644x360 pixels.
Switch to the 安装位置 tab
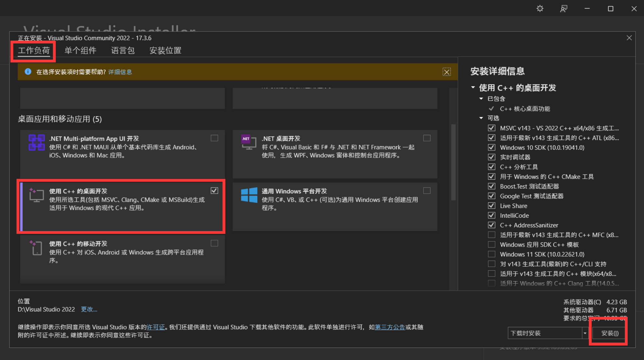click(165, 50)
